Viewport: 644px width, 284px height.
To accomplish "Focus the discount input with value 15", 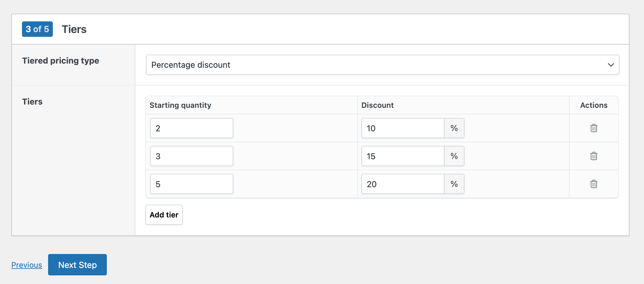I will click(402, 156).
